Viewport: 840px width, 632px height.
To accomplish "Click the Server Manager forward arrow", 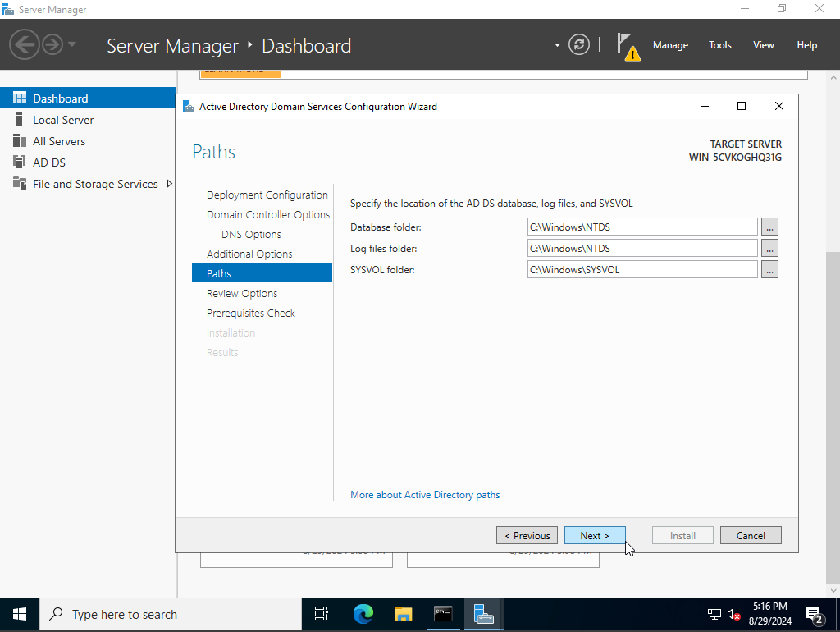I will (x=52, y=44).
